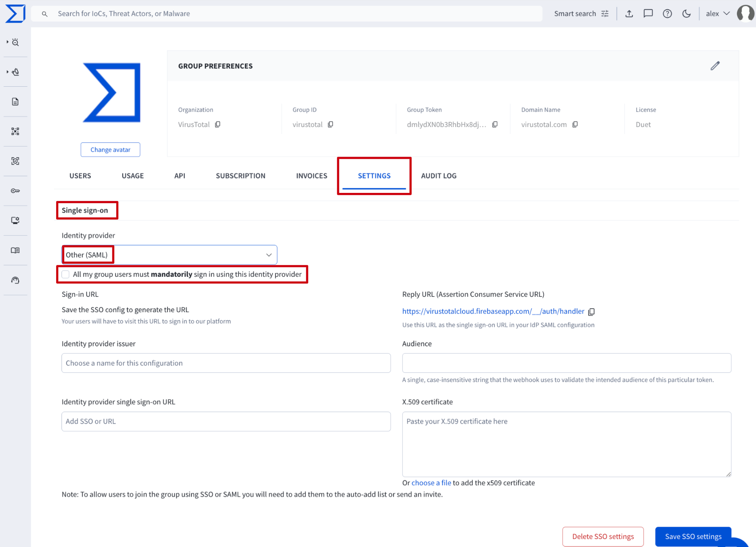Screen dimensions: 756x547
Task: Edit group preferences with pencil icon
Action: click(x=715, y=66)
